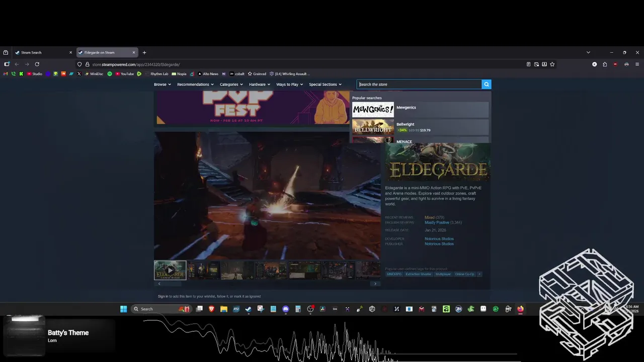The height and width of the screenshot is (362, 644).
Task: Open the Extraction Shooter tag
Action: 419,274
